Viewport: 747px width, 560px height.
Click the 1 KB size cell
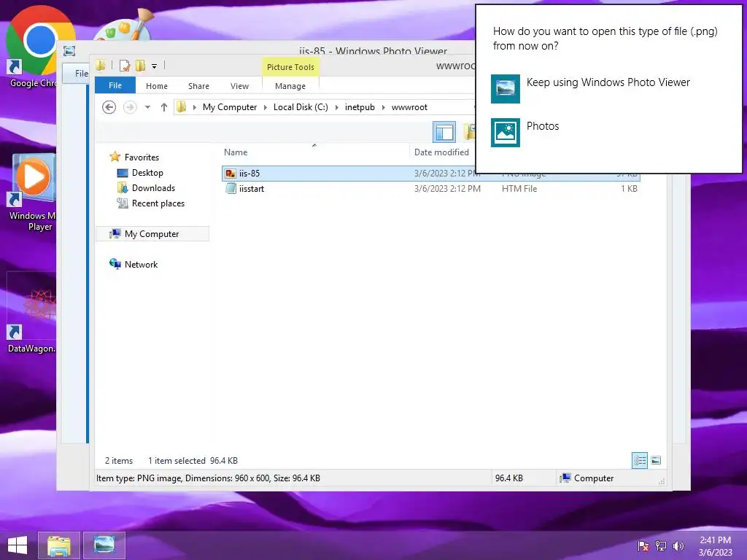pos(629,189)
